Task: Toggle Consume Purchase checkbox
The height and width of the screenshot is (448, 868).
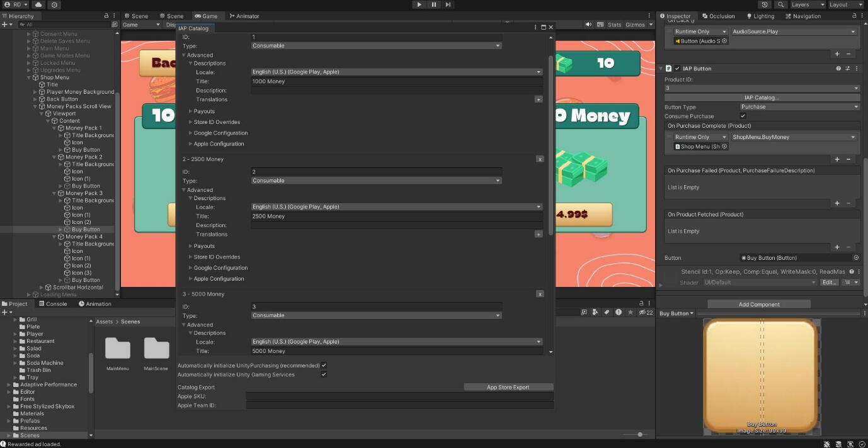Action: (743, 116)
